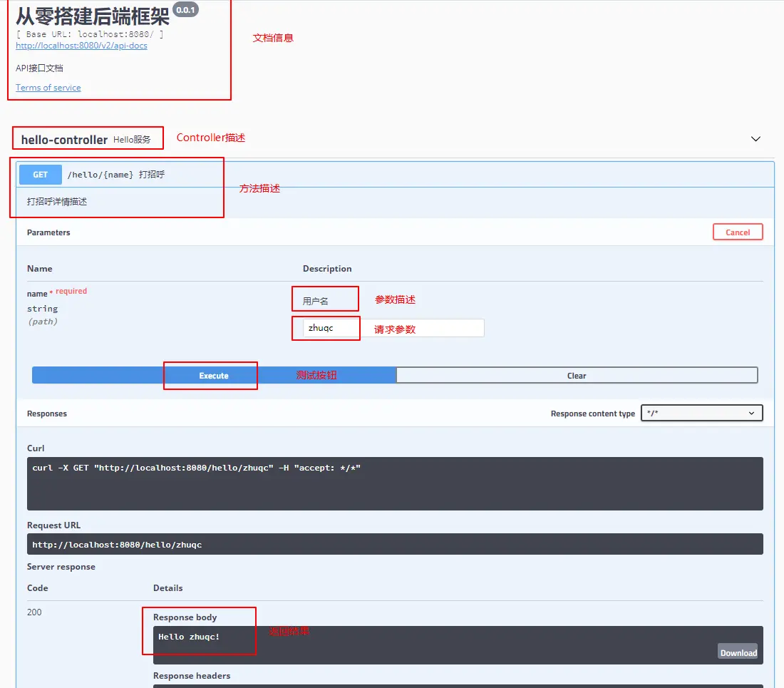
Task: Open the http://localhost:8080/v2/api-docs link
Action: (81, 46)
